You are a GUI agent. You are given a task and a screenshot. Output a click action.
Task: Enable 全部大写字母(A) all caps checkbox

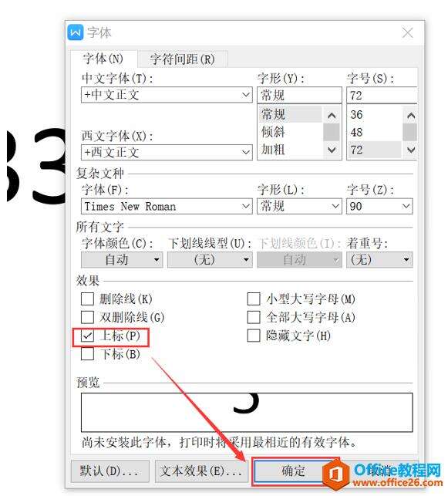[254, 317]
